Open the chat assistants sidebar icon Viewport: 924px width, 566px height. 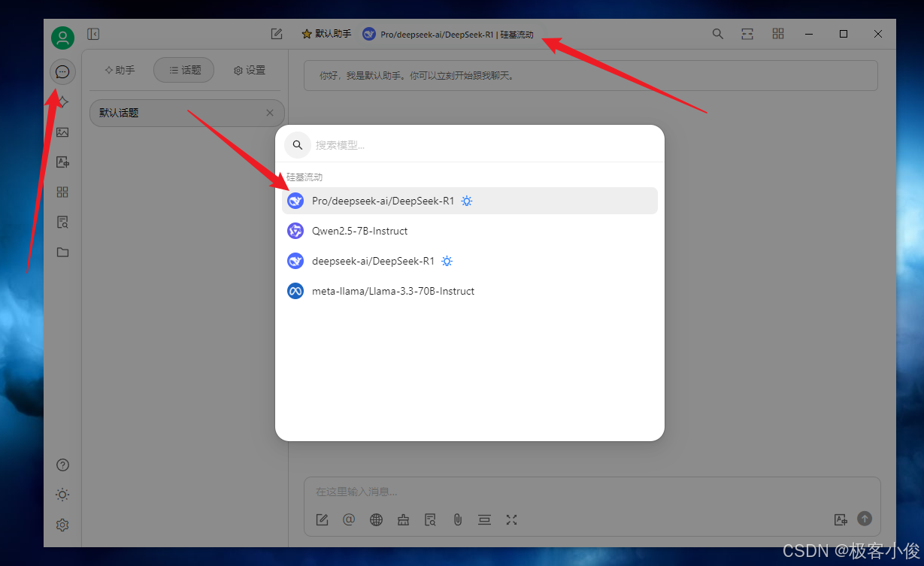pyautogui.click(x=62, y=72)
